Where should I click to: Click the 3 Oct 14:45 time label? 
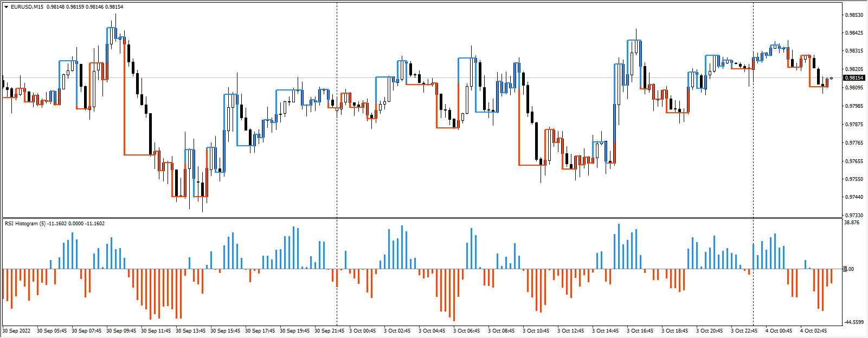[x=606, y=331]
